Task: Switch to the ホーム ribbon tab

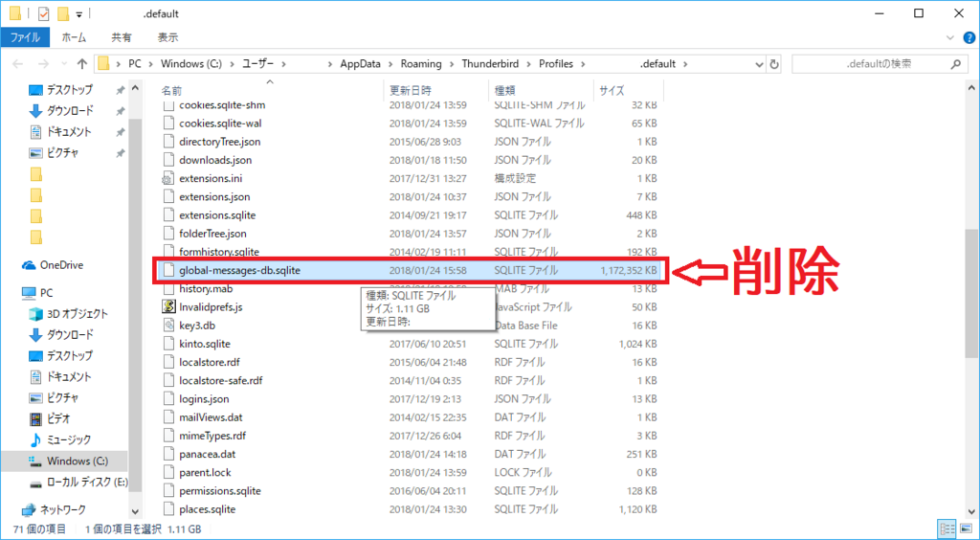Action: pyautogui.click(x=75, y=37)
